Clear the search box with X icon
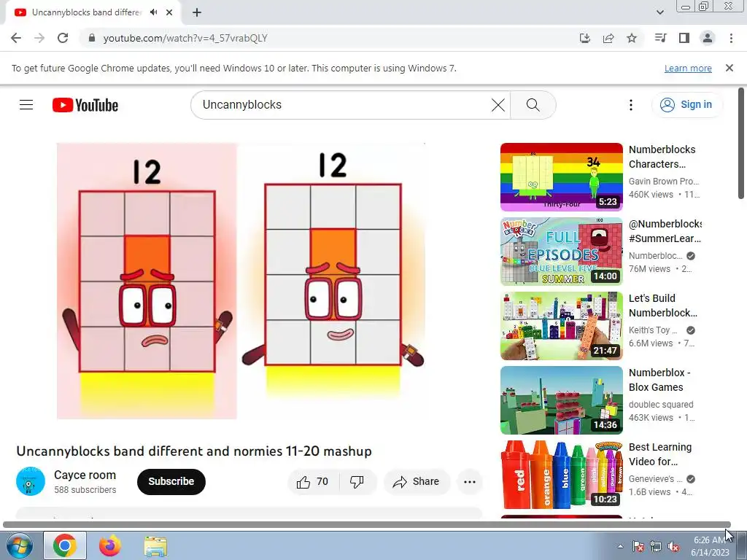This screenshot has height=560, width=747. [x=498, y=105]
